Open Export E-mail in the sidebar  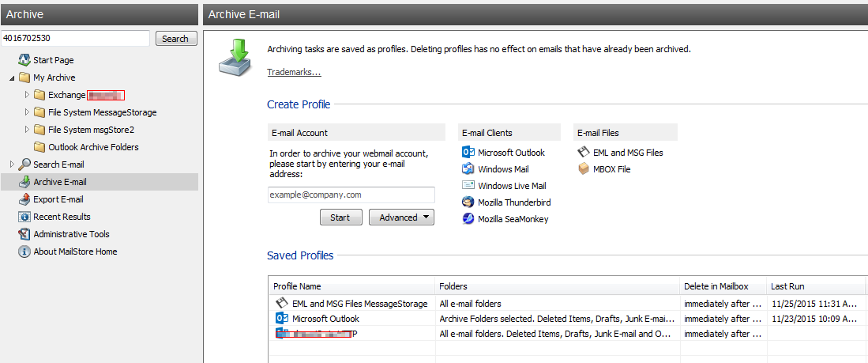point(58,199)
